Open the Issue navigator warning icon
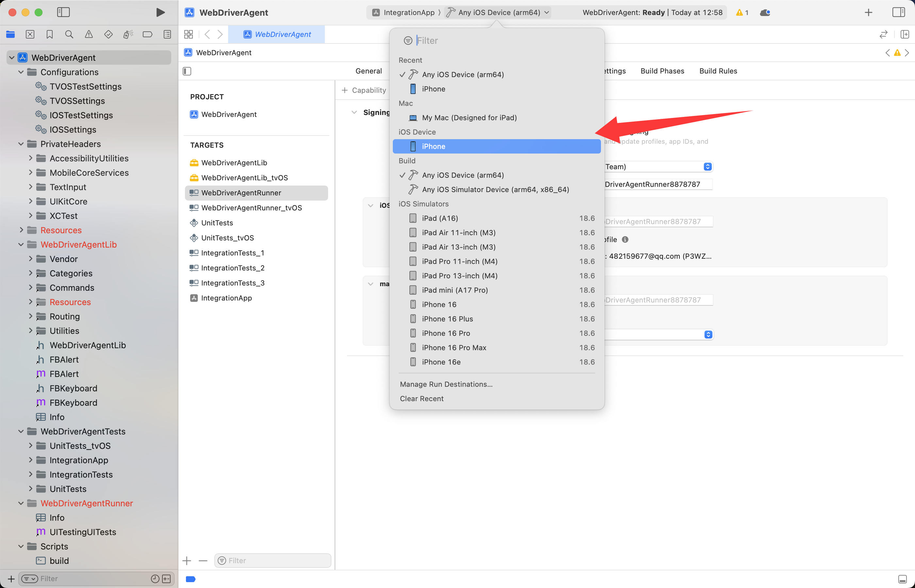 pyautogui.click(x=89, y=34)
